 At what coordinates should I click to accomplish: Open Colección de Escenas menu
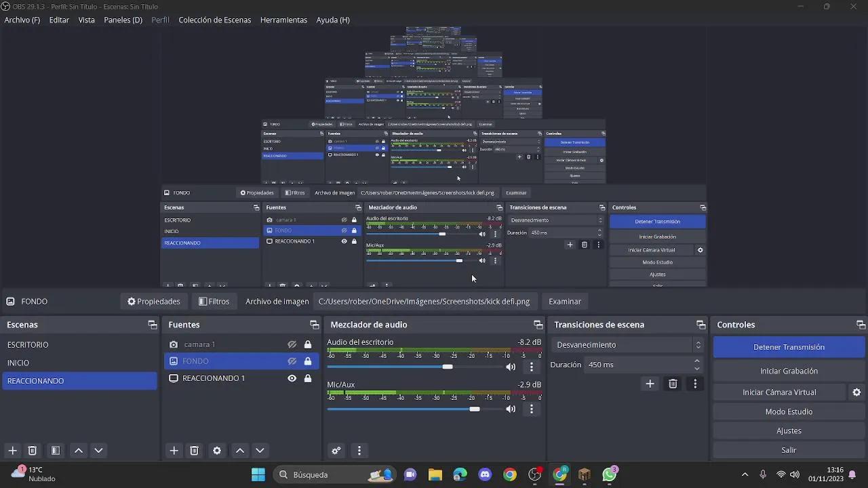point(215,20)
